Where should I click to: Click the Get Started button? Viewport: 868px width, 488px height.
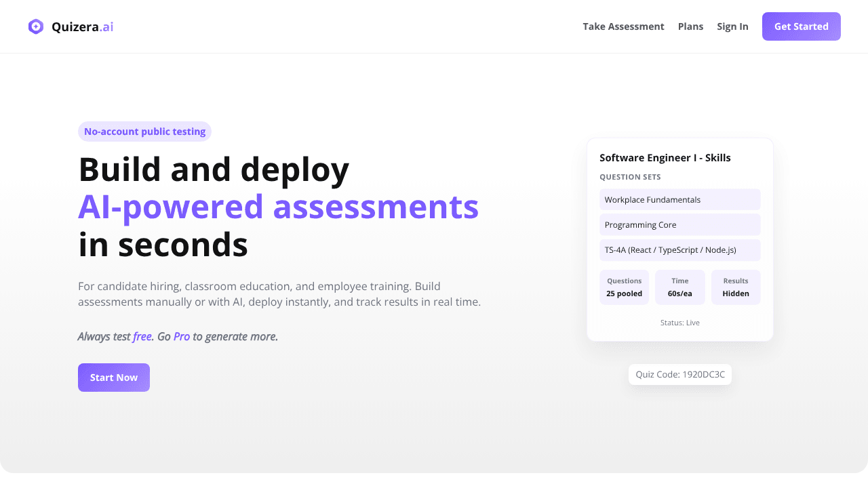click(802, 26)
